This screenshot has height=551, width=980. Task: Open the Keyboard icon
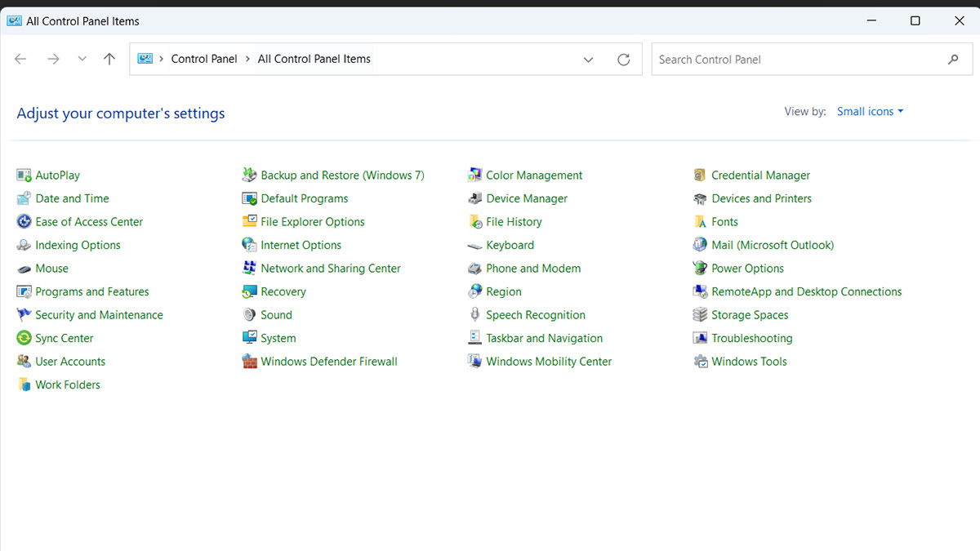click(x=474, y=245)
